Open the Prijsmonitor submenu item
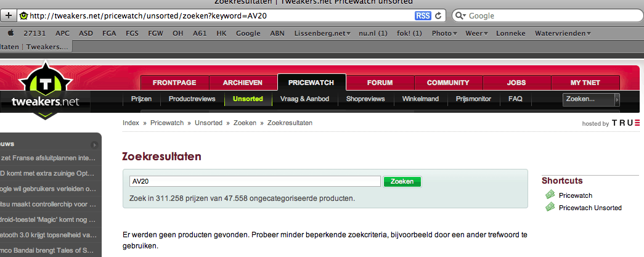The width and height of the screenshot is (644, 257). point(473,99)
